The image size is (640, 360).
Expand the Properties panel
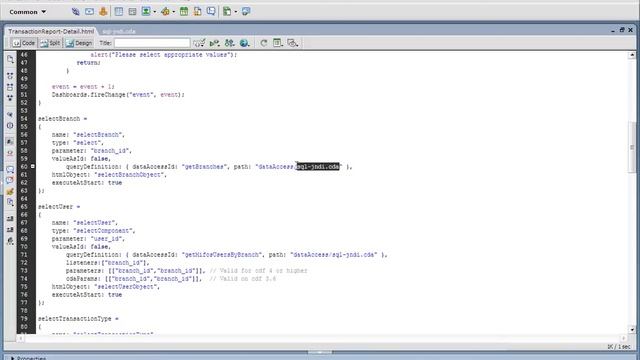coord(13,358)
